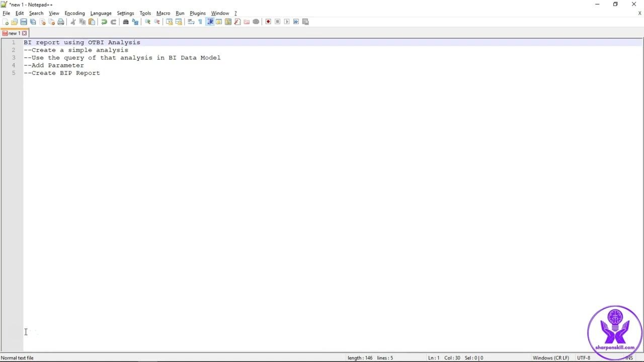Click the Paste toolbar icon
This screenshot has width=644, height=362.
pyautogui.click(x=92, y=22)
